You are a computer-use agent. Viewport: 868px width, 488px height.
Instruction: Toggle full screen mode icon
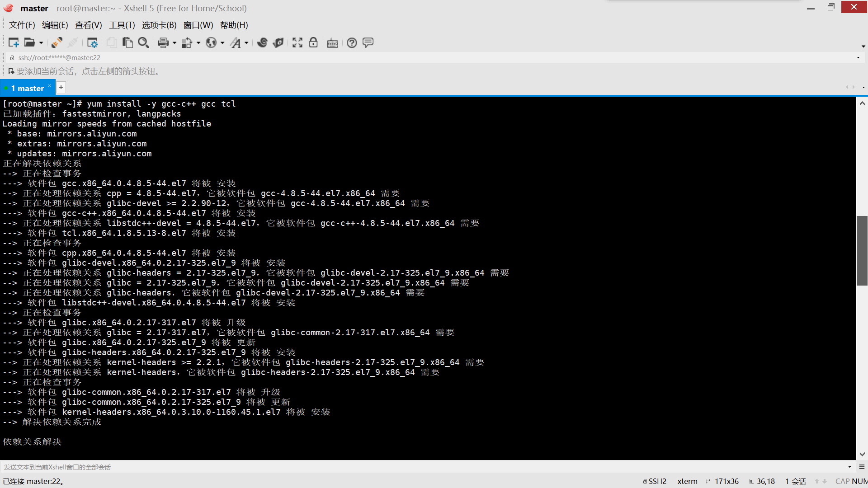297,42
